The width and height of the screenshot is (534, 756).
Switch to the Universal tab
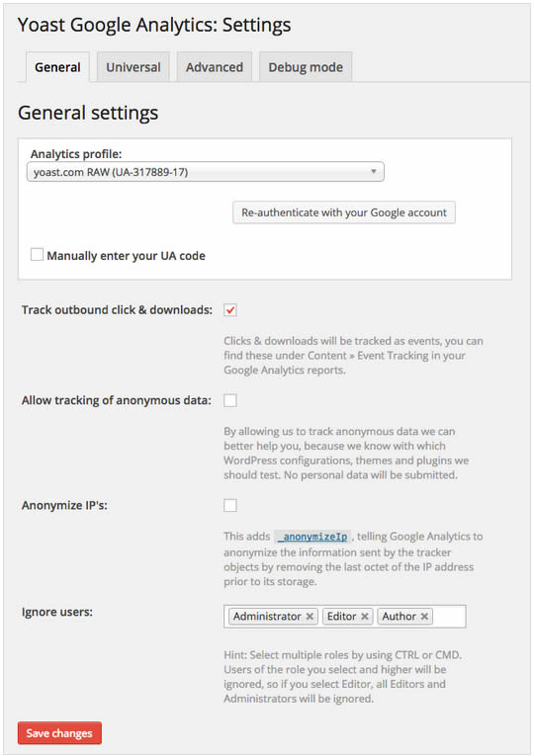[133, 67]
